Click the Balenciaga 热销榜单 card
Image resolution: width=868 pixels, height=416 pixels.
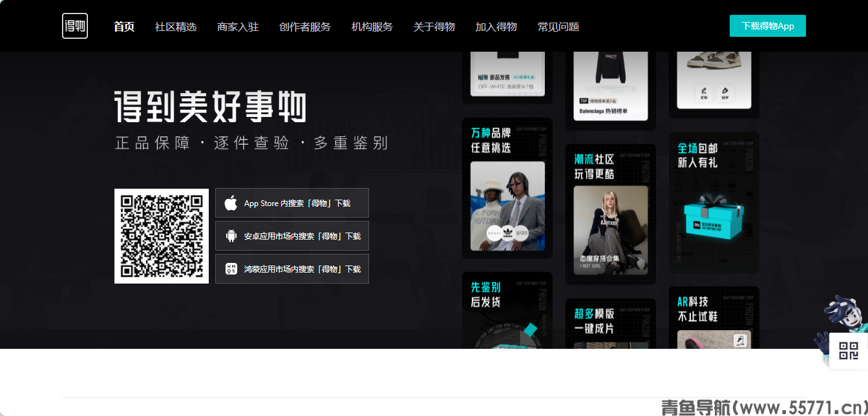pyautogui.click(x=611, y=91)
